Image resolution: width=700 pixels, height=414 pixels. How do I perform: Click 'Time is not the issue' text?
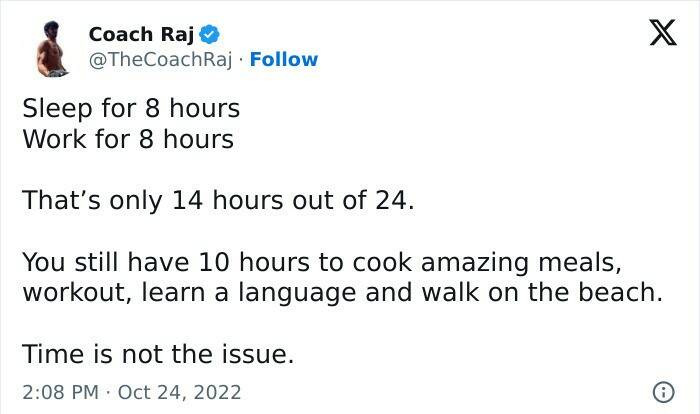pos(159,355)
